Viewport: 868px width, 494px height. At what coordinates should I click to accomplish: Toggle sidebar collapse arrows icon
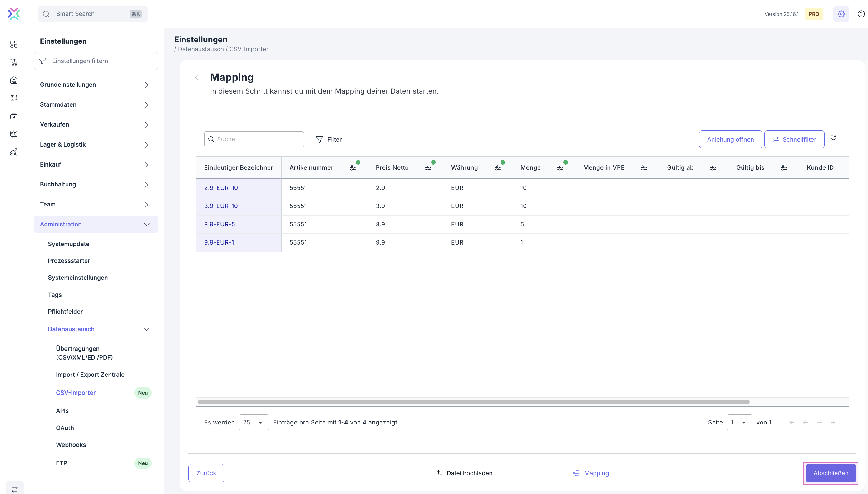tap(15, 489)
